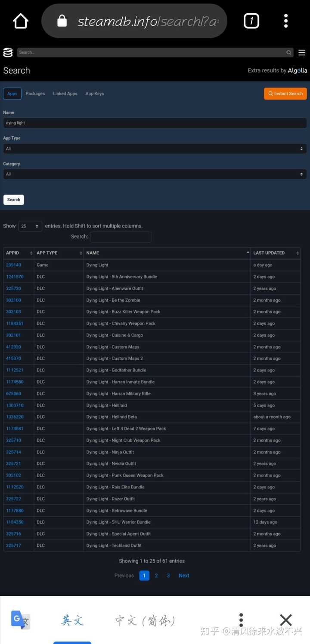The width and height of the screenshot is (310, 644).
Task: Switch to the Linked Apps tab
Action: pyautogui.click(x=65, y=93)
